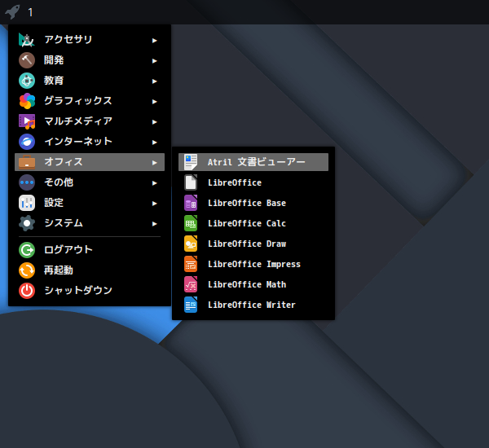The width and height of the screenshot is (489, 448).
Task: Expand the システム submenu arrow
Action: 154,224
